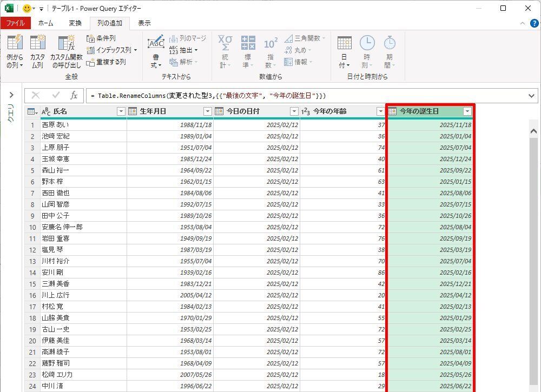Click inside the formula bar text field
541x392 pixels.
(x=303, y=96)
